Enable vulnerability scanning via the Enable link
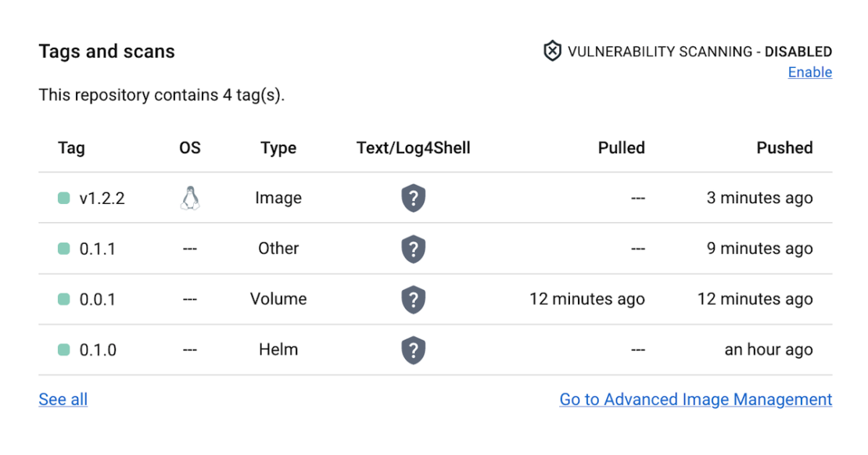Screen dimensions: 868x455 [809, 73]
